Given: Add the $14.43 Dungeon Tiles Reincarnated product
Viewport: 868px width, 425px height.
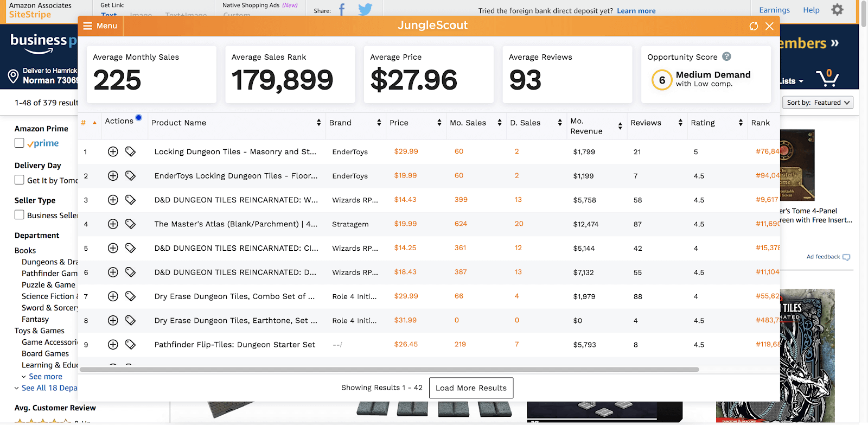Looking at the screenshot, I should (113, 200).
